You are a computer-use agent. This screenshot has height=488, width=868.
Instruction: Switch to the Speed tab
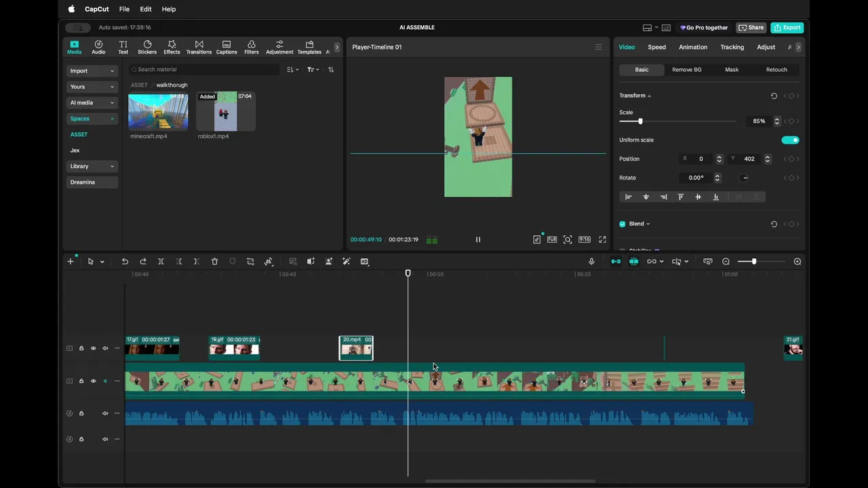point(656,47)
